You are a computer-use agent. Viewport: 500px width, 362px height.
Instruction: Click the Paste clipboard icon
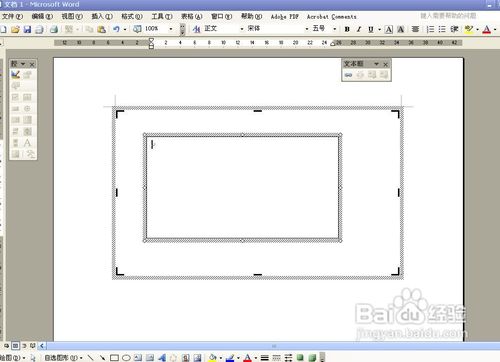click(x=101, y=29)
